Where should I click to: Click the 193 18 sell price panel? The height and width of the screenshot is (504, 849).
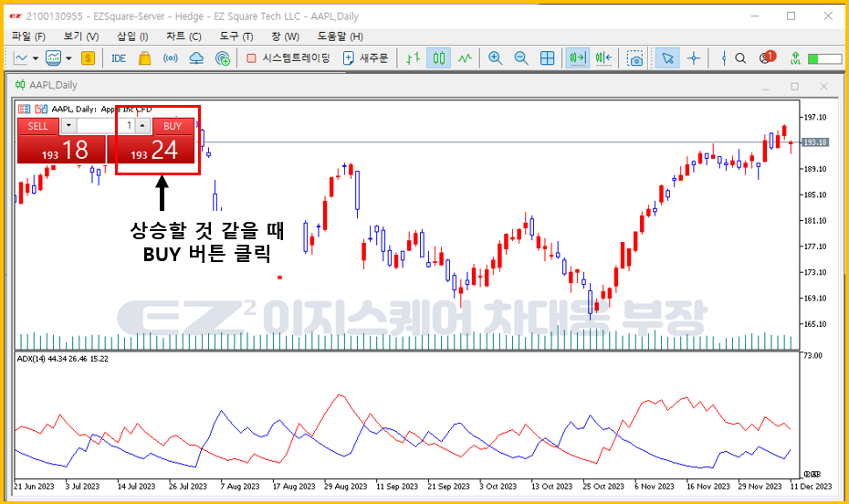coord(61,150)
